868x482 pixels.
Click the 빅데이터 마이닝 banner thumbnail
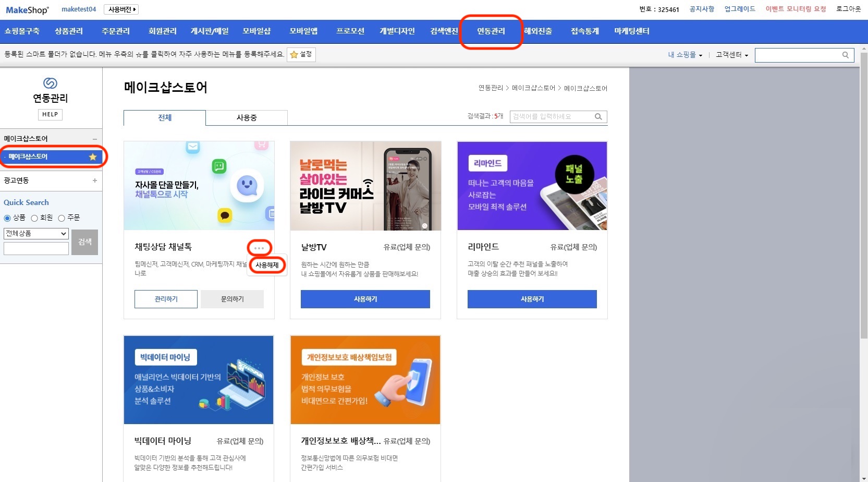pos(199,380)
